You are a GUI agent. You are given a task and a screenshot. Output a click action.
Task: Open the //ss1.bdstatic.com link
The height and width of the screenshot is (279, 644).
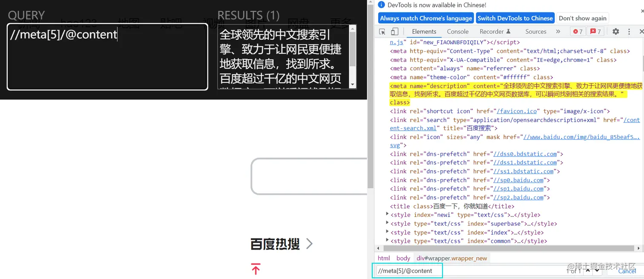click(523, 171)
